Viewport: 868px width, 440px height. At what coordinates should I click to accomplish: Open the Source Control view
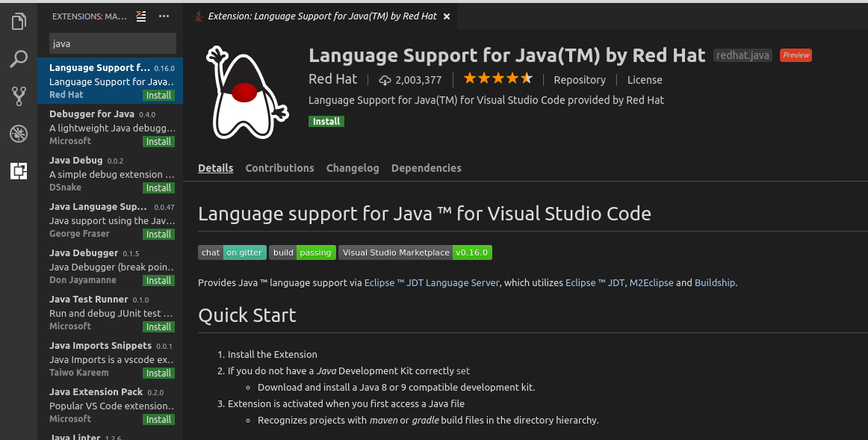coord(19,96)
